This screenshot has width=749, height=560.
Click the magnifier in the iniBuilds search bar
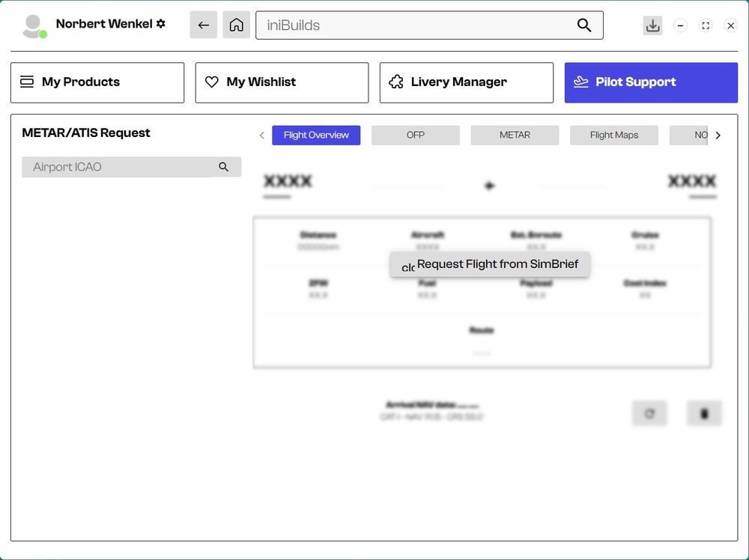coord(584,25)
